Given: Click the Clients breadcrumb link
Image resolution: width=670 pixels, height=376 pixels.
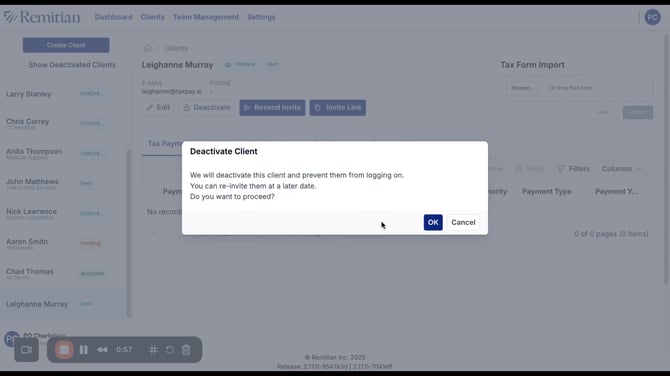Looking at the screenshot, I should pos(176,48).
